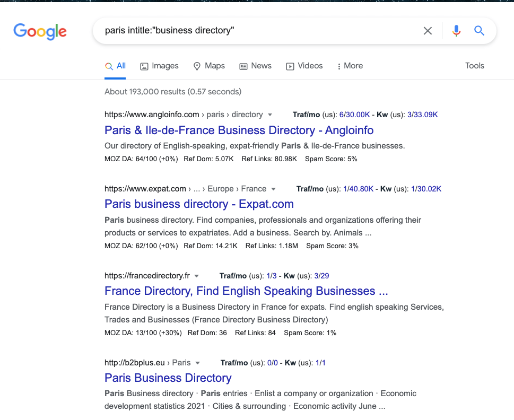Expand the Angloinfo result's URL breadcrumb dropdown
The height and width of the screenshot is (420, 514).
click(x=270, y=115)
